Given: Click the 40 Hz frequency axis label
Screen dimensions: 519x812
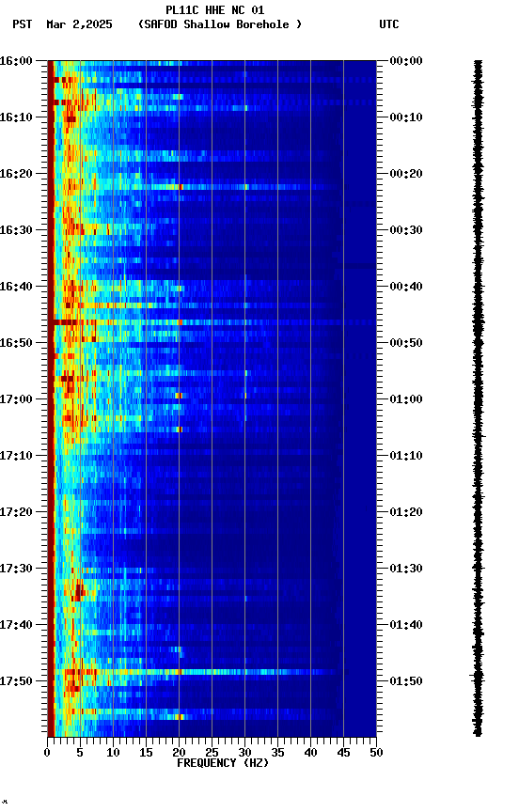Looking at the screenshot, I should point(311,753).
